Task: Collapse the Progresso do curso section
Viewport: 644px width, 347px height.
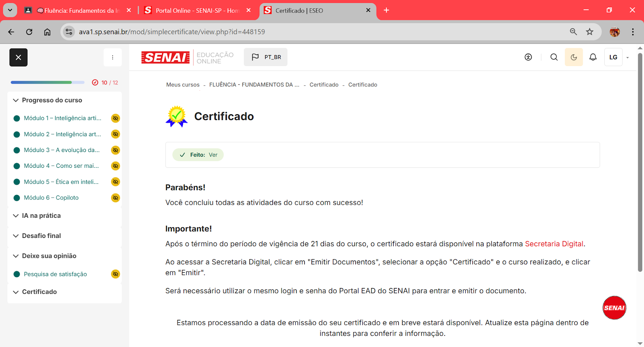Action: coord(16,100)
